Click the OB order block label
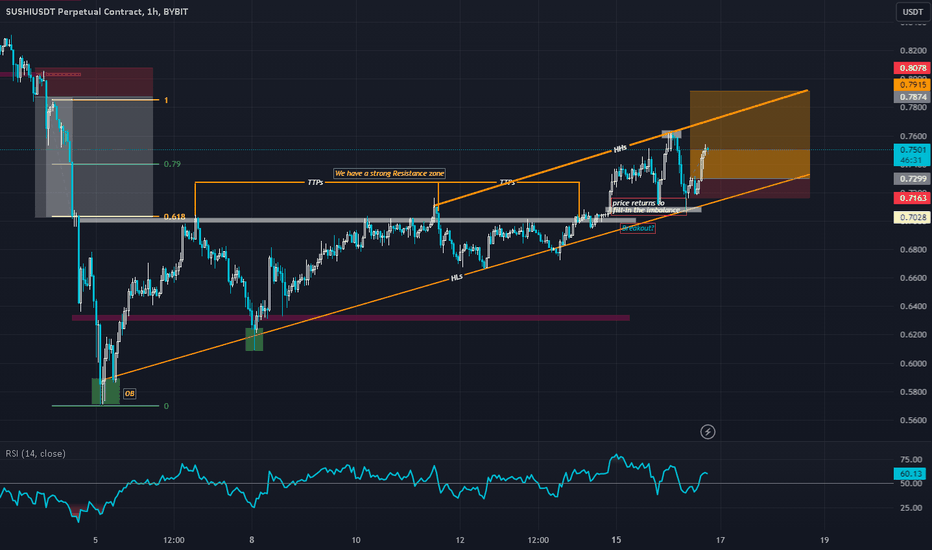 click(x=130, y=394)
